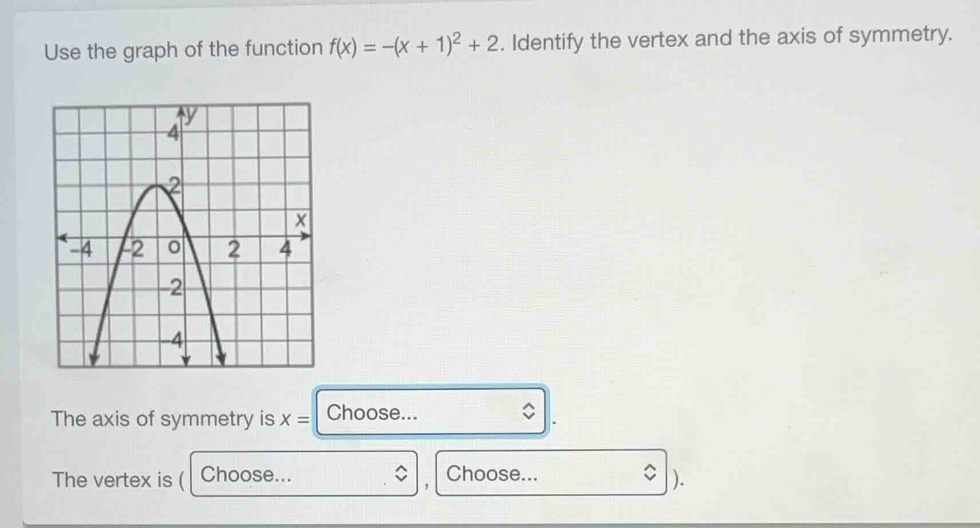Click the chevron icon in the first vertex dropdown

tap(401, 474)
